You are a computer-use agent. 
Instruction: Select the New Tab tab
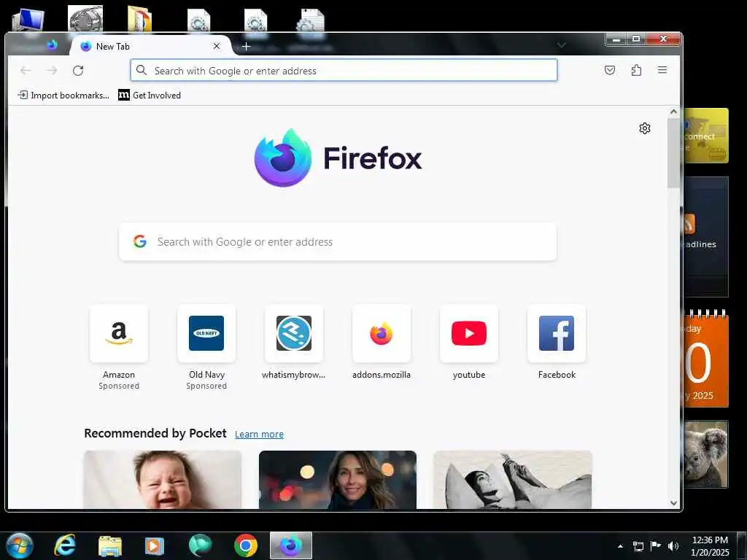click(150, 46)
